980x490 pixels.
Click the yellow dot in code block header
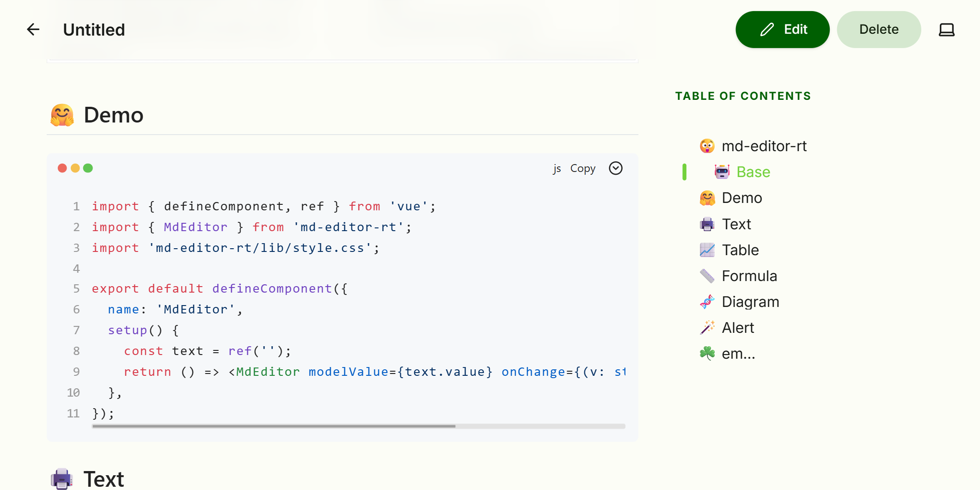[75, 168]
